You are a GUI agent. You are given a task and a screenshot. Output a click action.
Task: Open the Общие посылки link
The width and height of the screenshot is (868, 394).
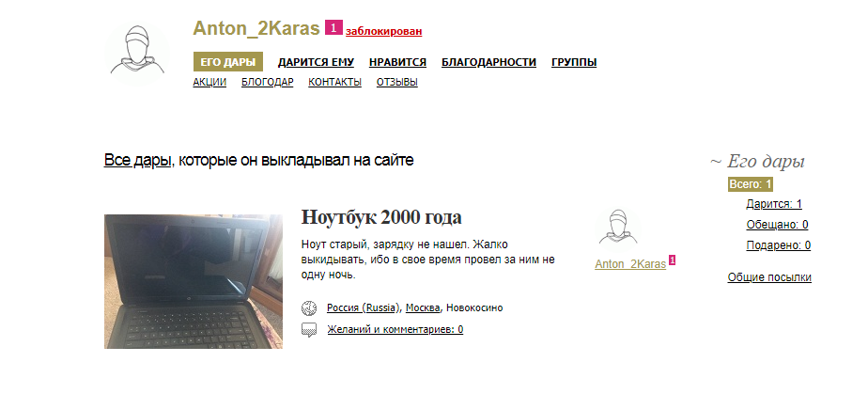click(769, 277)
